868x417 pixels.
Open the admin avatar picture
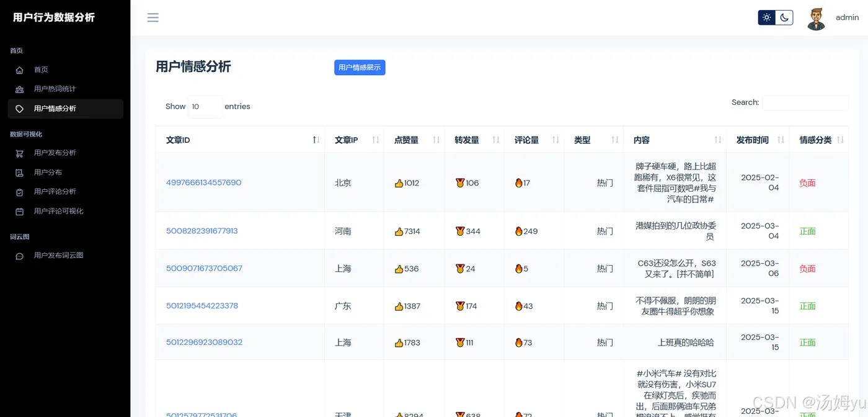(x=817, y=18)
